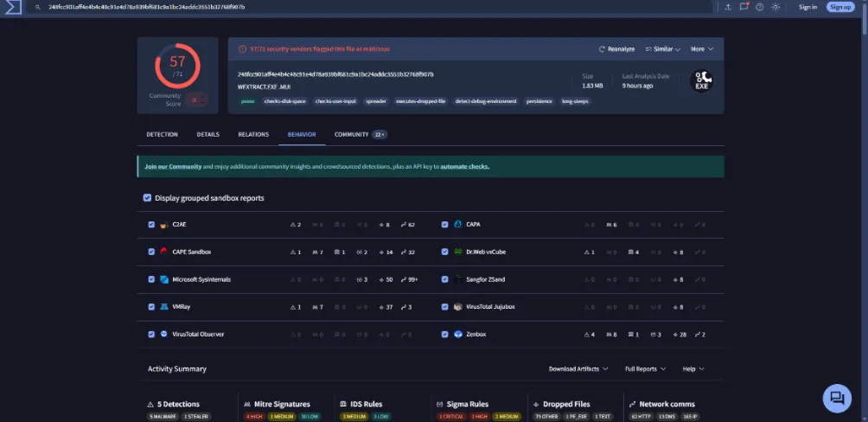Screen dimensions: 868x422
Task: Uncheck the C2AE sandbox checkbox
Action: [x=151, y=225]
